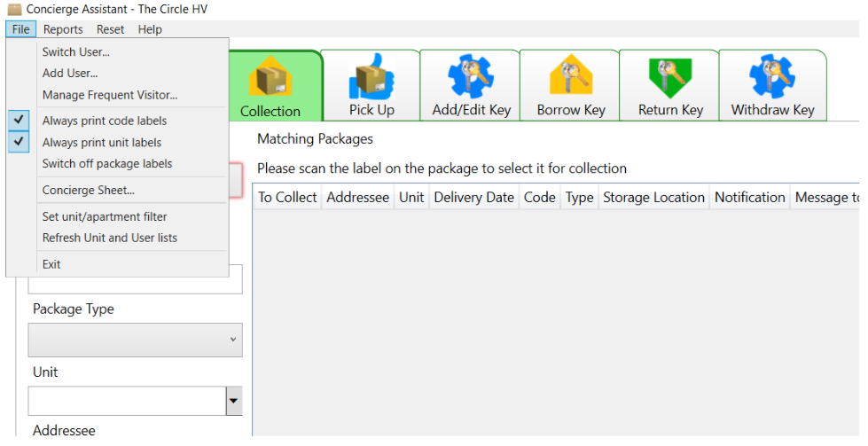This screenshot has width=868, height=446.
Task: Open the Return Key green icon
Action: [x=669, y=78]
